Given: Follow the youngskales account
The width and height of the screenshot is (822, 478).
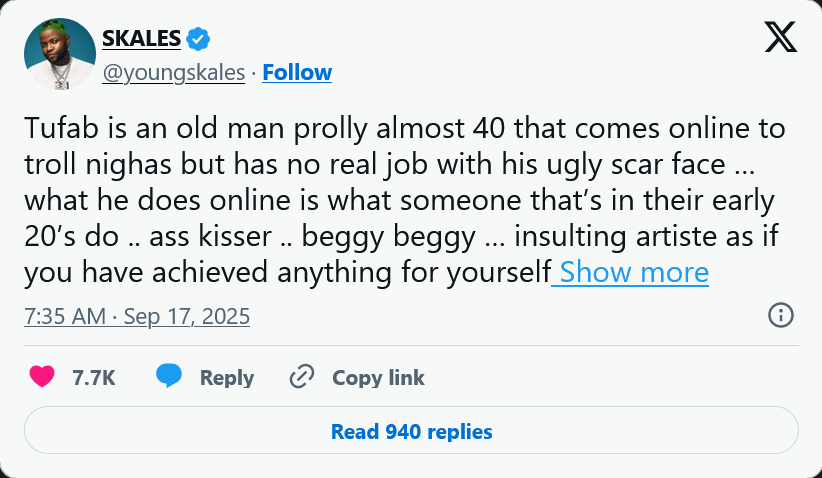Looking at the screenshot, I should pyautogui.click(x=297, y=73).
